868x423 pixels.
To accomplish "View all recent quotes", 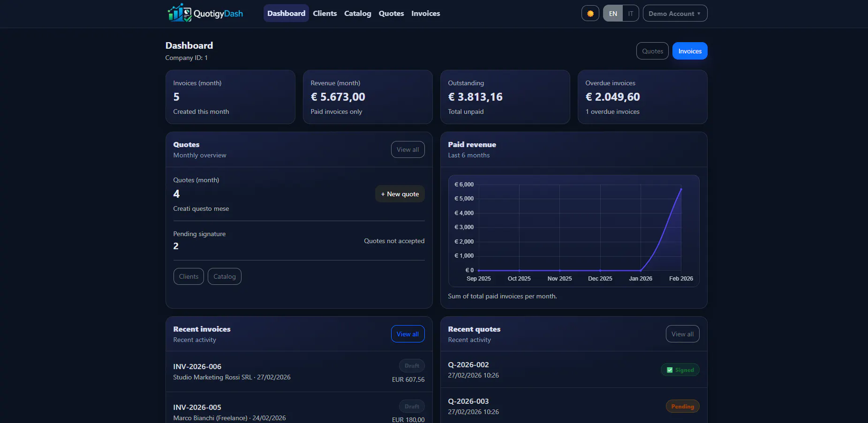I will pyautogui.click(x=682, y=334).
